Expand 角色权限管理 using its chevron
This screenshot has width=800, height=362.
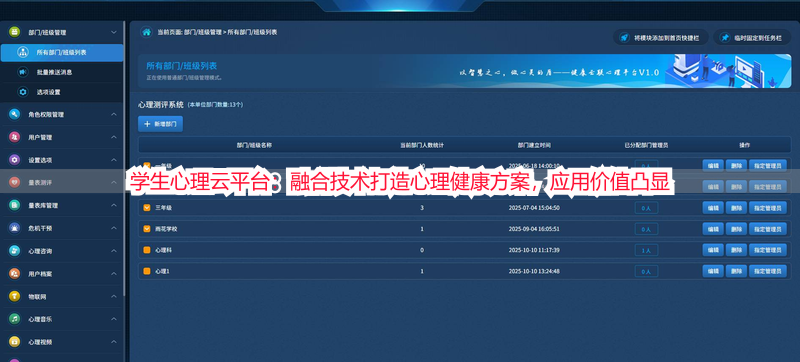pos(114,115)
